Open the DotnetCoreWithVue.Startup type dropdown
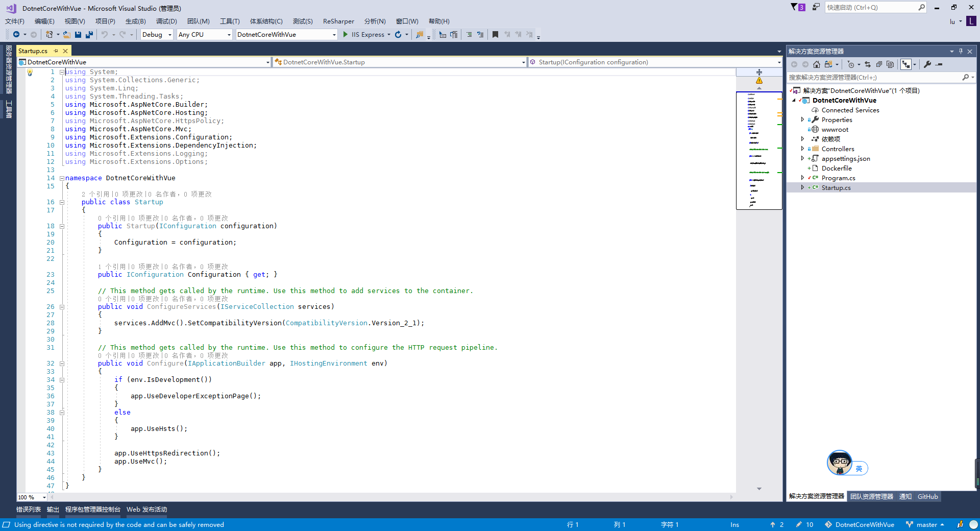 coord(400,62)
